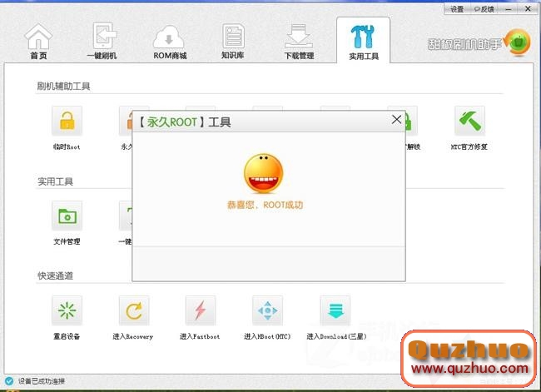Click the smiley face success image

click(x=264, y=173)
